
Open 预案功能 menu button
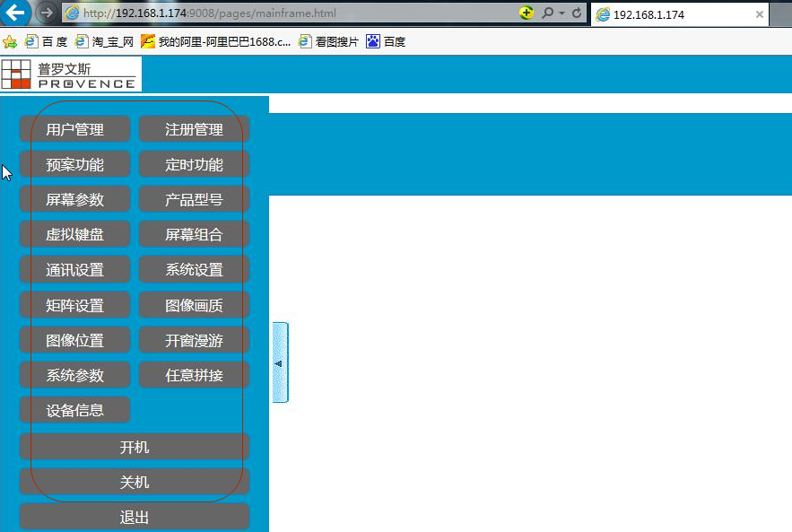click(x=74, y=164)
